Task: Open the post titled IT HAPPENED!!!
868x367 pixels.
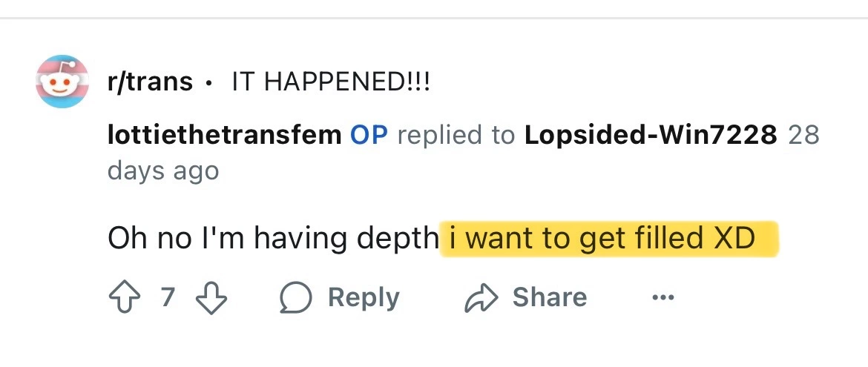Action: click(331, 82)
